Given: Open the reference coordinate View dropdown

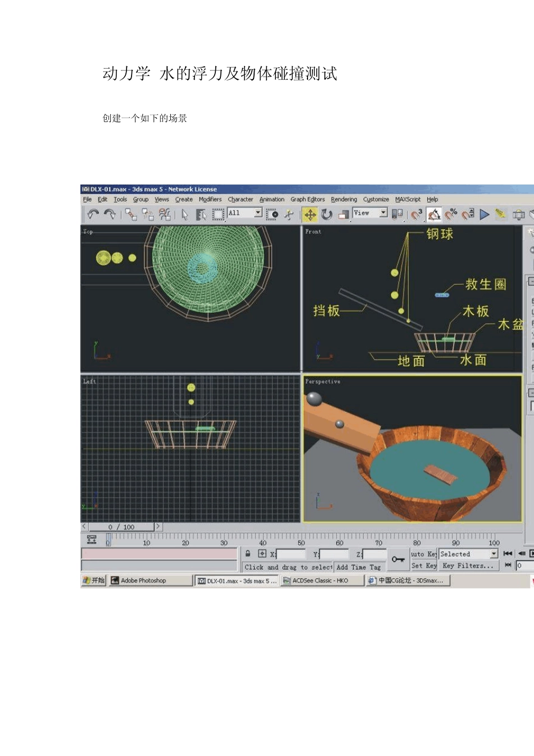Looking at the screenshot, I should [x=370, y=213].
